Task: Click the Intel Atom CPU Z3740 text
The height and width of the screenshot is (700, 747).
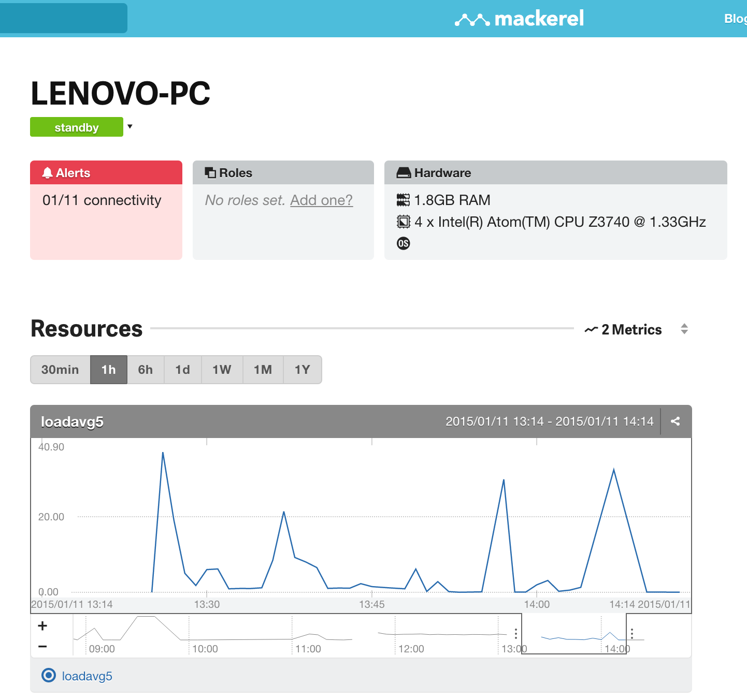Action: click(x=560, y=222)
